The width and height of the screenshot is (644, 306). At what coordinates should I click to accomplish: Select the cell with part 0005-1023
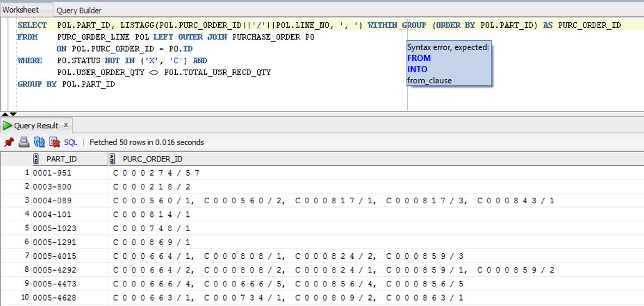click(70, 228)
